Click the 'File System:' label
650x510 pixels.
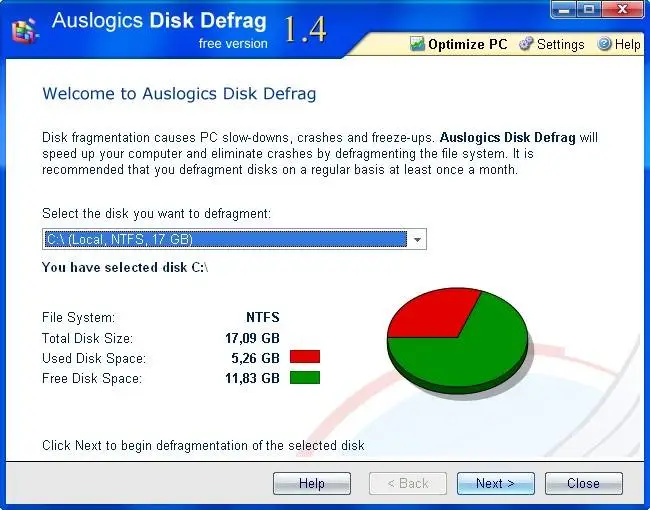(x=78, y=318)
